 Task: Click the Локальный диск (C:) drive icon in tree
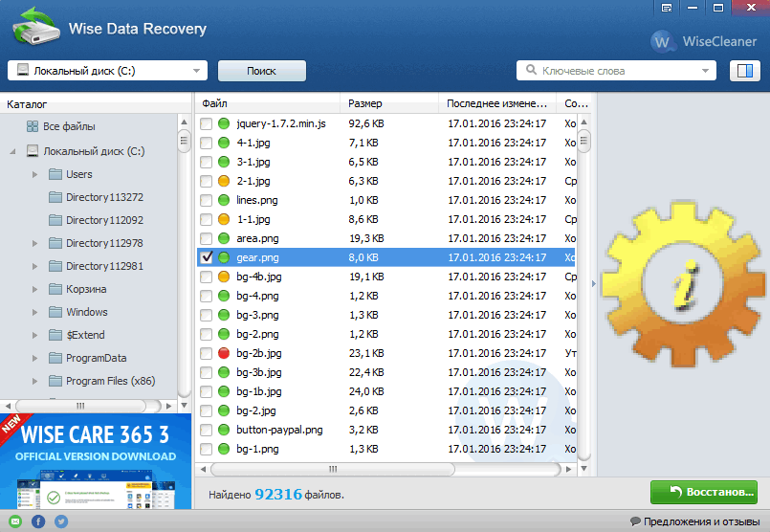pyautogui.click(x=33, y=151)
